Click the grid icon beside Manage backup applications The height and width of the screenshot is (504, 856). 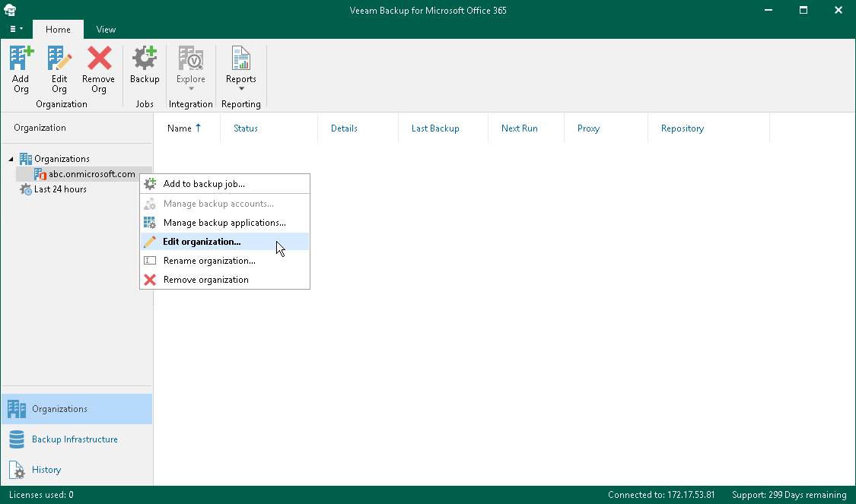click(x=150, y=223)
